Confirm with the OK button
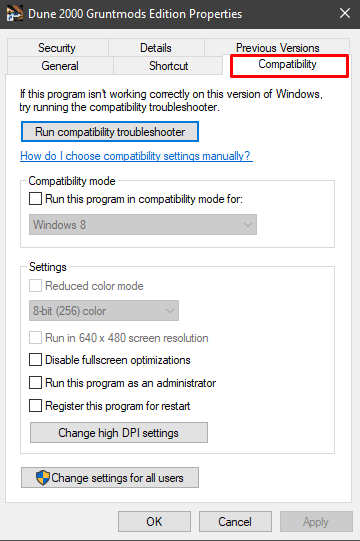The image size is (360, 541). pyautogui.click(x=154, y=521)
